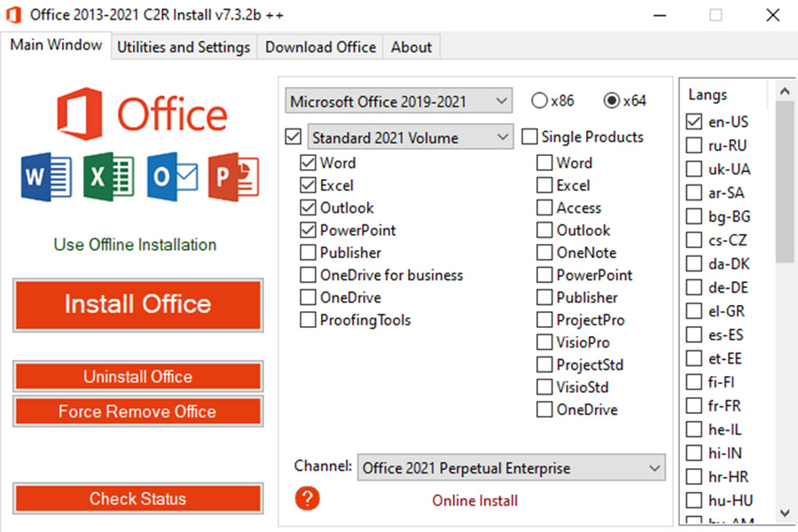The width and height of the screenshot is (798, 532).
Task: Enable the VisioStd checkbox
Action: coord(544,387)
